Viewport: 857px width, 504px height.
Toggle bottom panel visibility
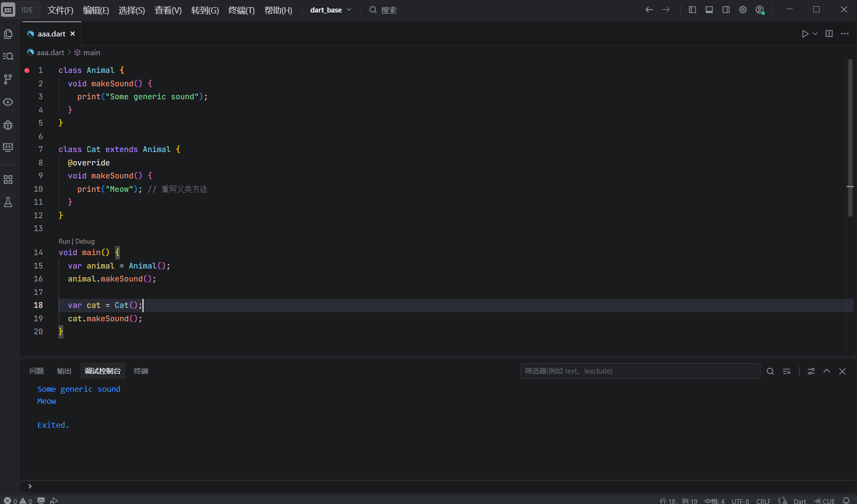[709, 10]
